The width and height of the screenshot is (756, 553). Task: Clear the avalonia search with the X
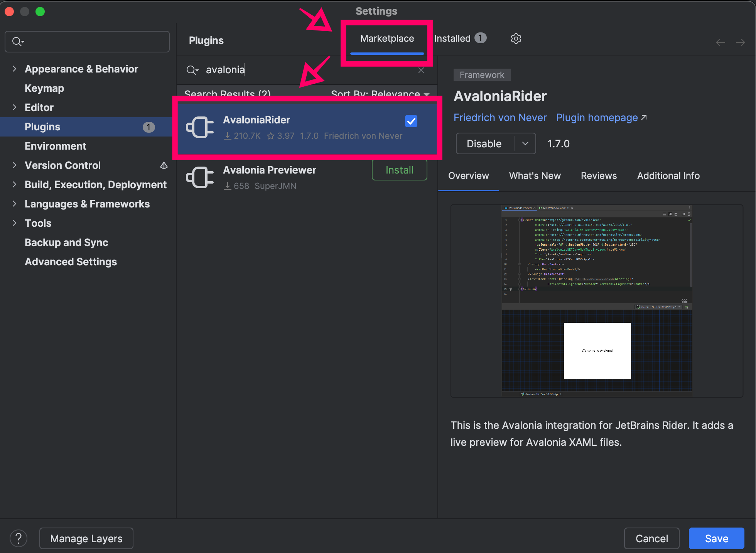pos(421,70)
